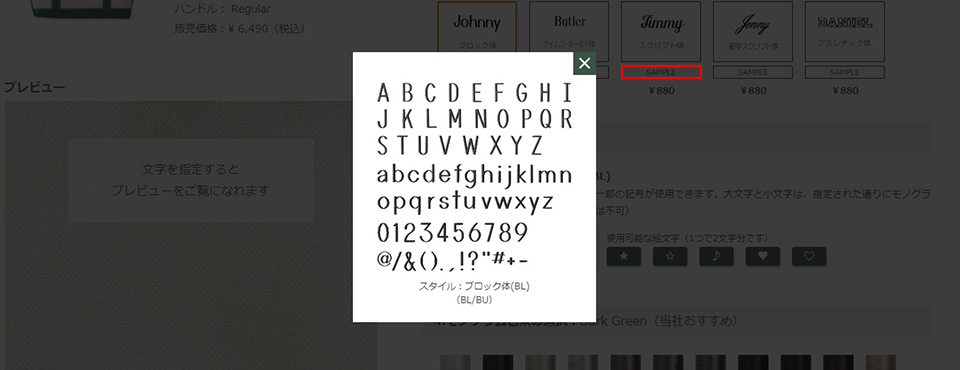
Task: Select the Butler Times Bold font style
Action: [569, 31]
